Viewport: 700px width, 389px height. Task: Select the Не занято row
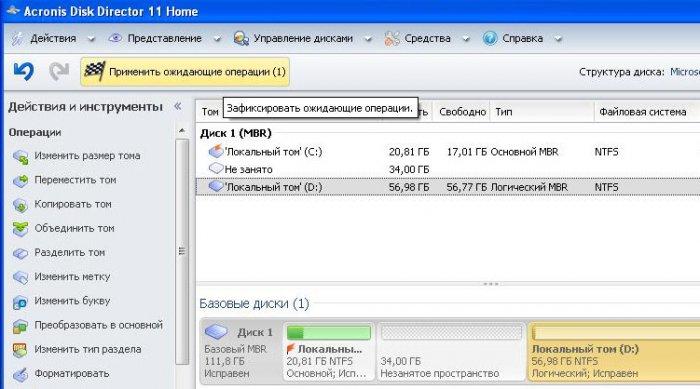[448, 169]
